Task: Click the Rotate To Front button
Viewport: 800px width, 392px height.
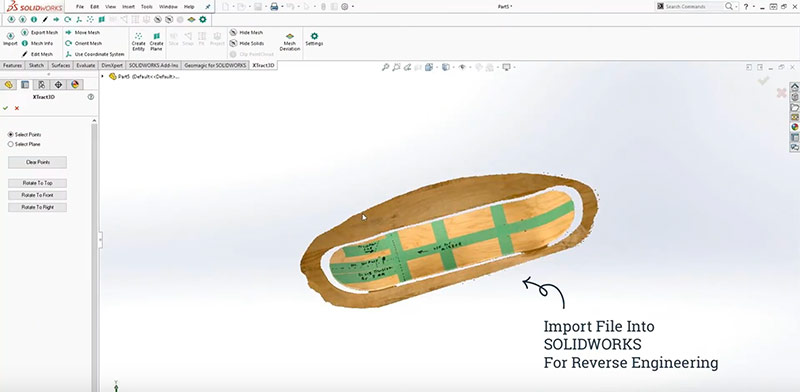Action: [37, 195]
